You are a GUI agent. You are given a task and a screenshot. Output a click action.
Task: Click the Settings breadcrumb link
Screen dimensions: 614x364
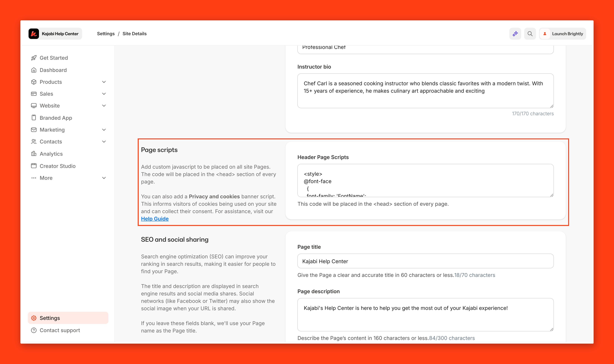click(106, 34)
